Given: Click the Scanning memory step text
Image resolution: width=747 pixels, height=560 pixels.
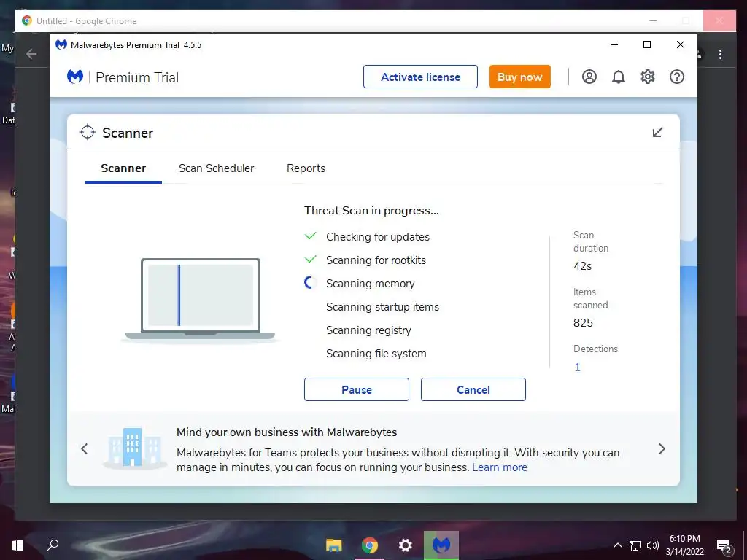Looking at the screenshot, I should (x=370, y=284).
